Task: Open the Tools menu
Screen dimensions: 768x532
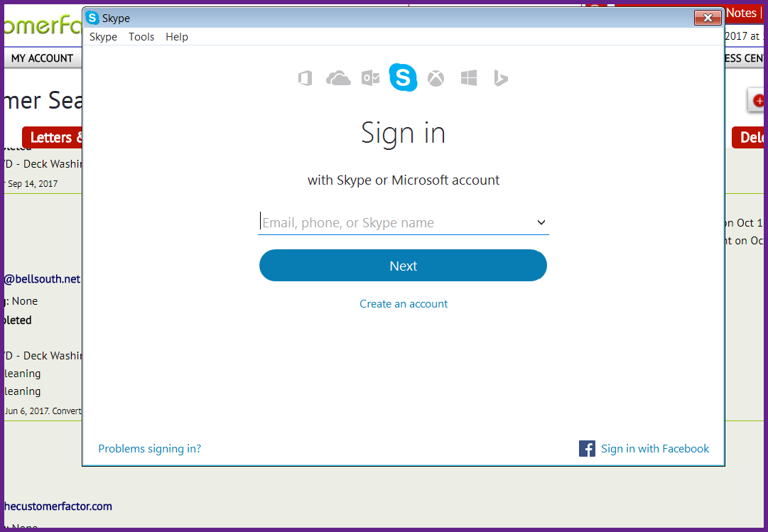Action: (x=141, y=37)
